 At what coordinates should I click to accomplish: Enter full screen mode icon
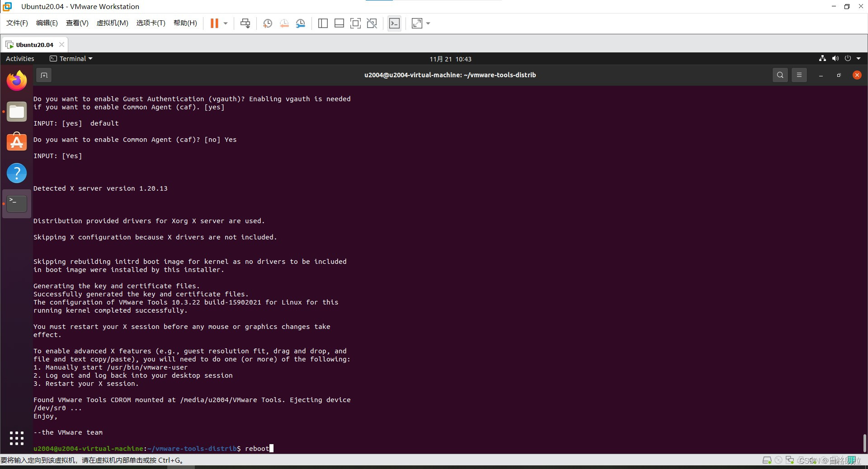tap(355, 23)
